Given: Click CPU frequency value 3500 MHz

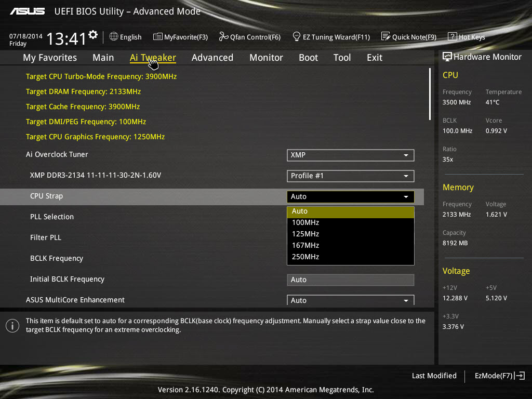Looking at the screenshot, I should tap(457, 102).
